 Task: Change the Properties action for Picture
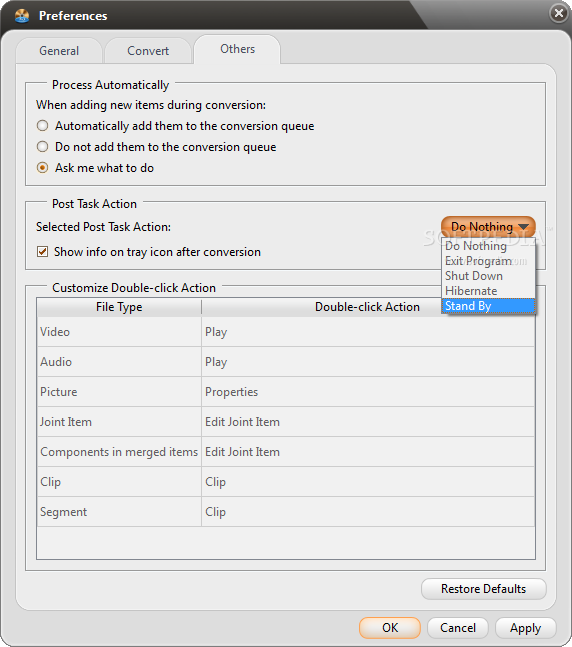coord(368,392)
